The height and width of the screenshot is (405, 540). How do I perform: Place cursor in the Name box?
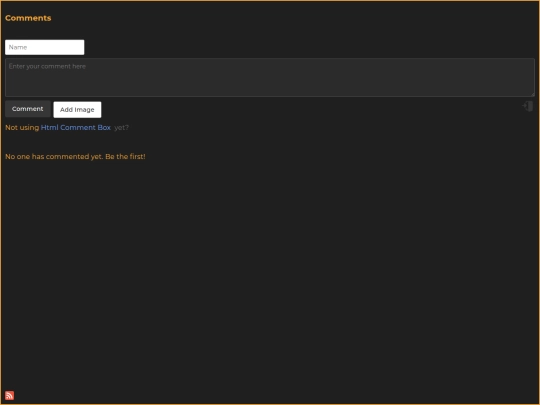pyautogui.click(x=44, y=47)
